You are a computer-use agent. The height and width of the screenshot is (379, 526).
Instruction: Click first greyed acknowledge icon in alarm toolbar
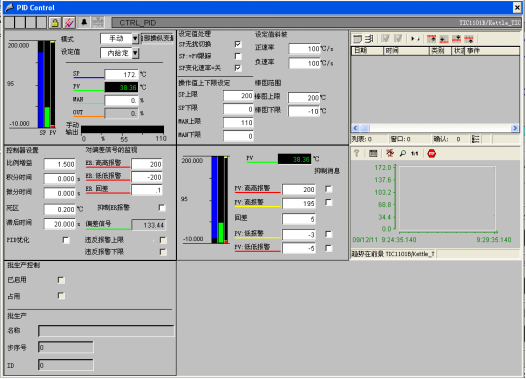386,39
